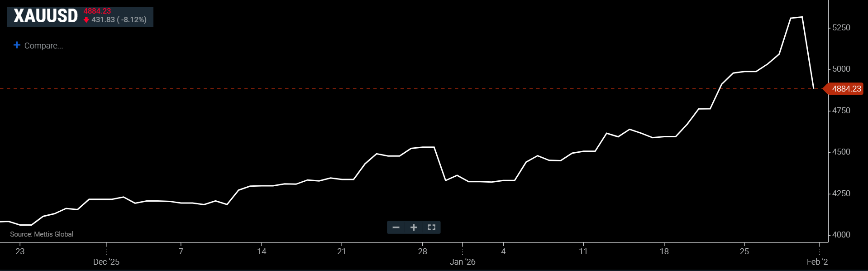
Task: Toggle fullscreen chart view icon
Action: [x=431, y=227]
